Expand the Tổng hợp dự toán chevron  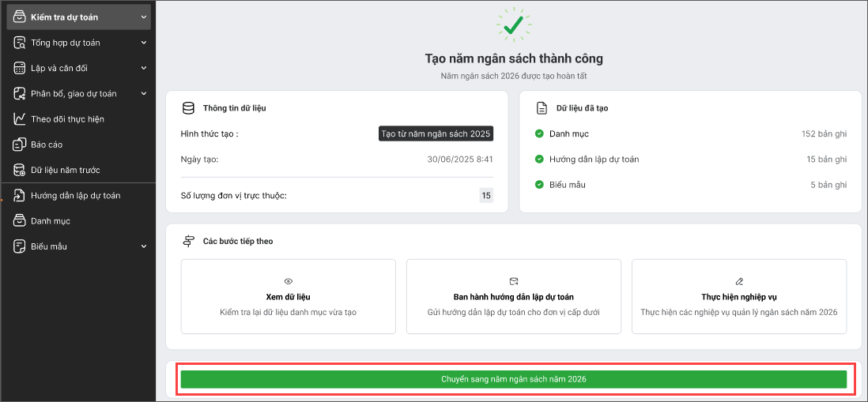click(x=143, y=43)
